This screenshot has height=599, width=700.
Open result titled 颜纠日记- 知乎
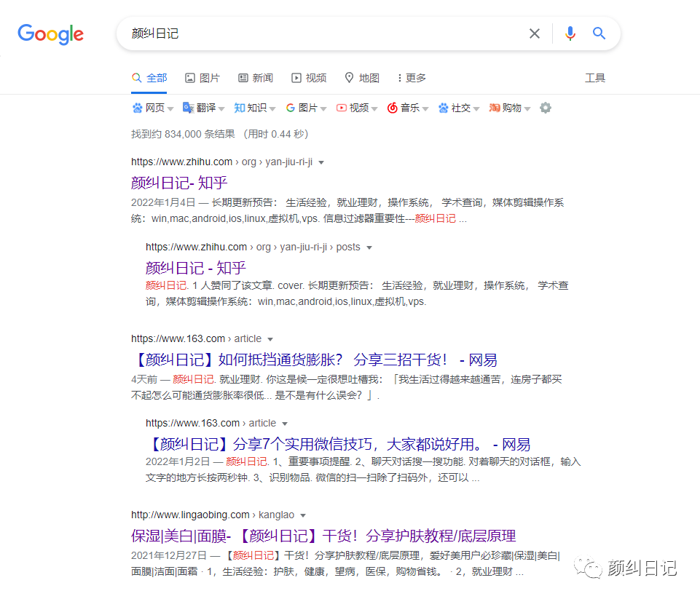[x=179, y=183]
